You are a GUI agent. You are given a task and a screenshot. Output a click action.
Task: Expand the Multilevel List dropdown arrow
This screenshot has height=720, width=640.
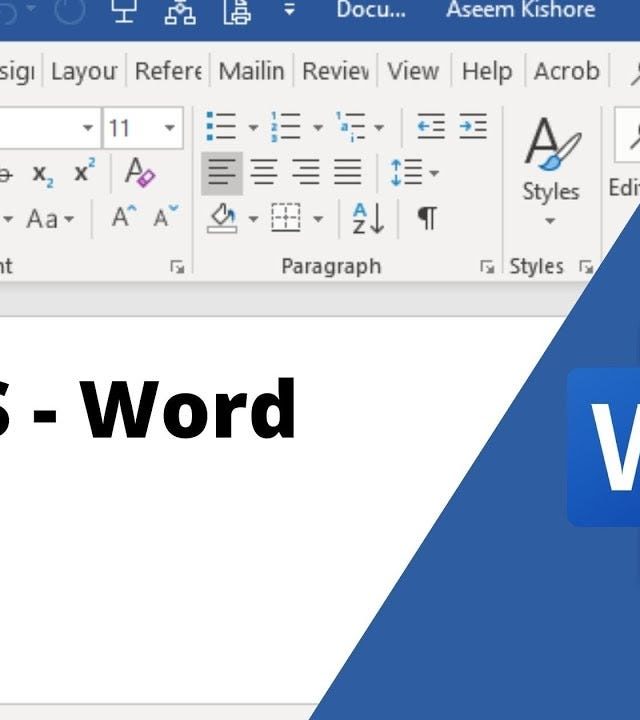(x=379, y=127)
